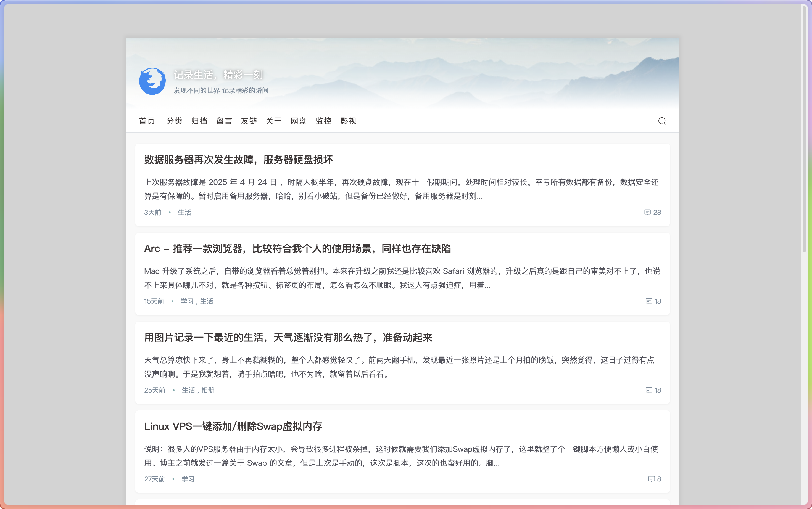Image resolution: width=812 pixels, height=509 pixels.
Task: Click the blue fox site logo
Action: point(152,81)
